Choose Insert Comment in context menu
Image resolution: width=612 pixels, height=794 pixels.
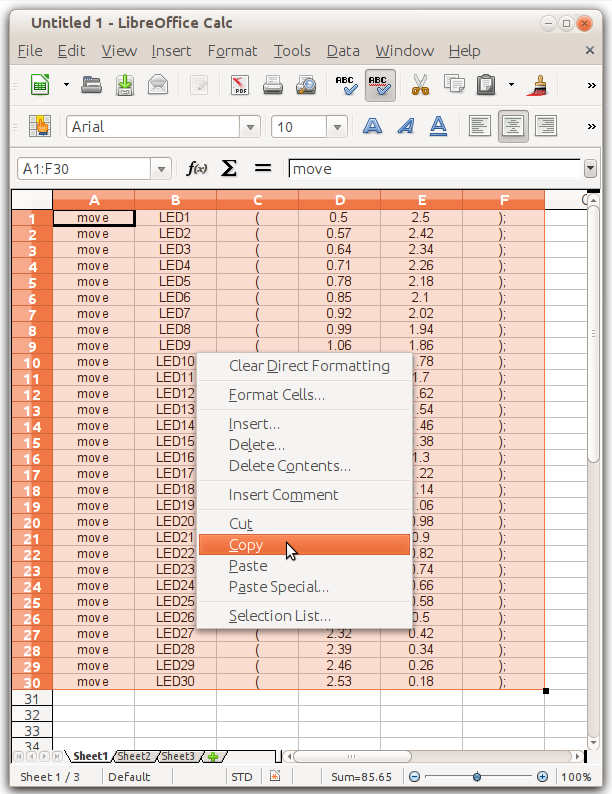tap(304, 495)
